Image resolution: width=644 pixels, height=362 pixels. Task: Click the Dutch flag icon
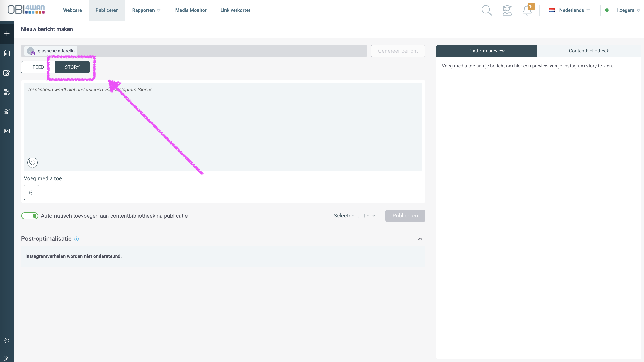point(552,10)
